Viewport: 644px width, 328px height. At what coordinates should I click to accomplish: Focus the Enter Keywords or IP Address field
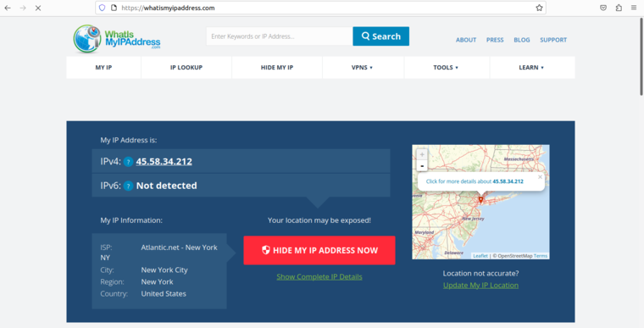point(280,36)
